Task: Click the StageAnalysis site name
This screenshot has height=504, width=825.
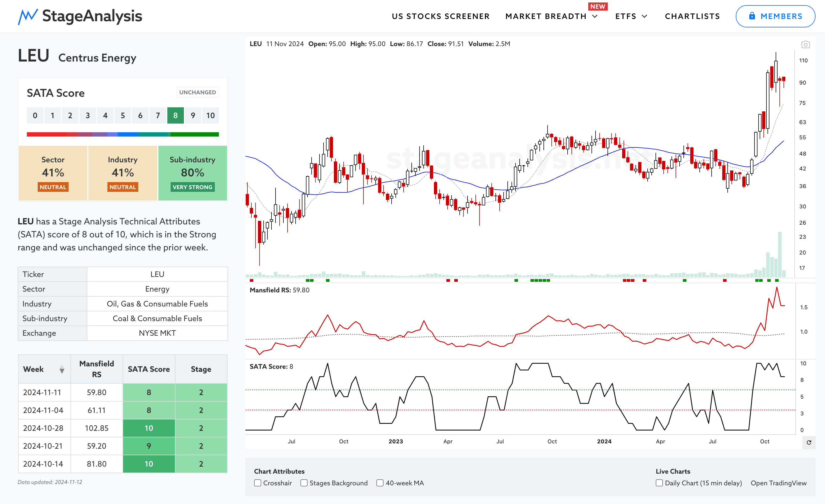Action: click(92, 16)
